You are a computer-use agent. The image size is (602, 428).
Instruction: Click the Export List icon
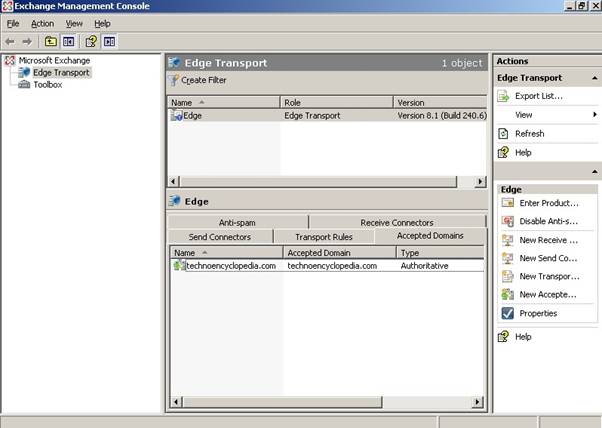[503, 96]
